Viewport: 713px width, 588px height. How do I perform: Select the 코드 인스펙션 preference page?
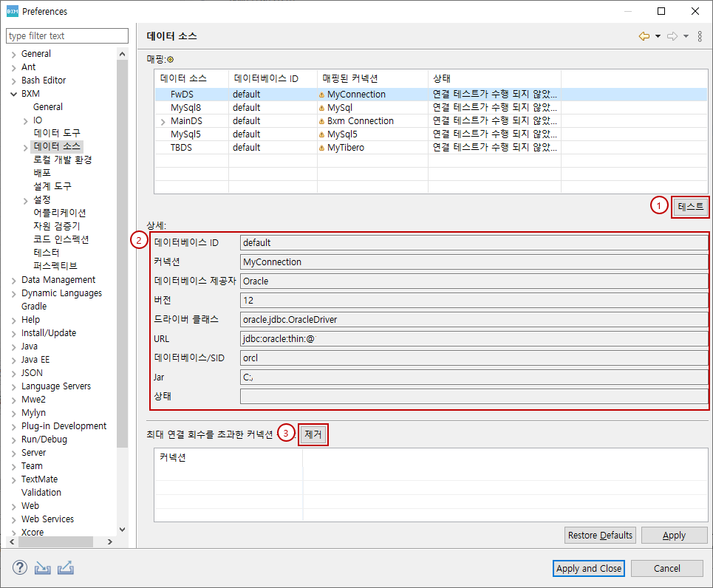61,239
